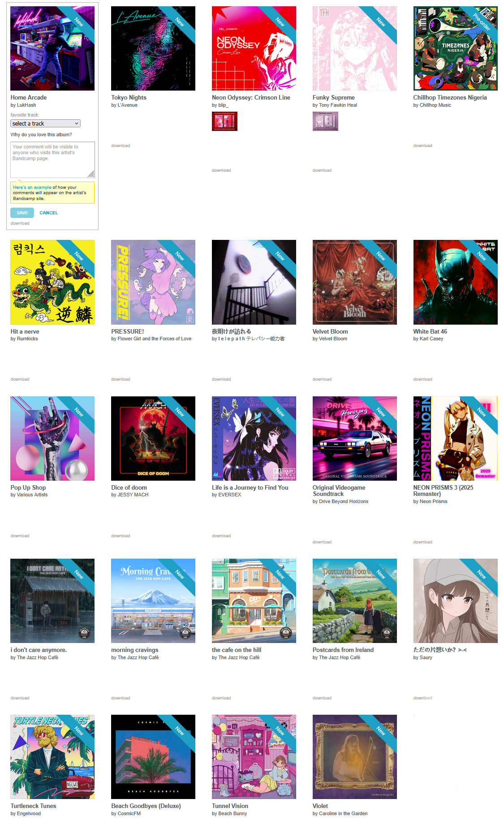Download the Velvet Bloom album

(322, 379)
